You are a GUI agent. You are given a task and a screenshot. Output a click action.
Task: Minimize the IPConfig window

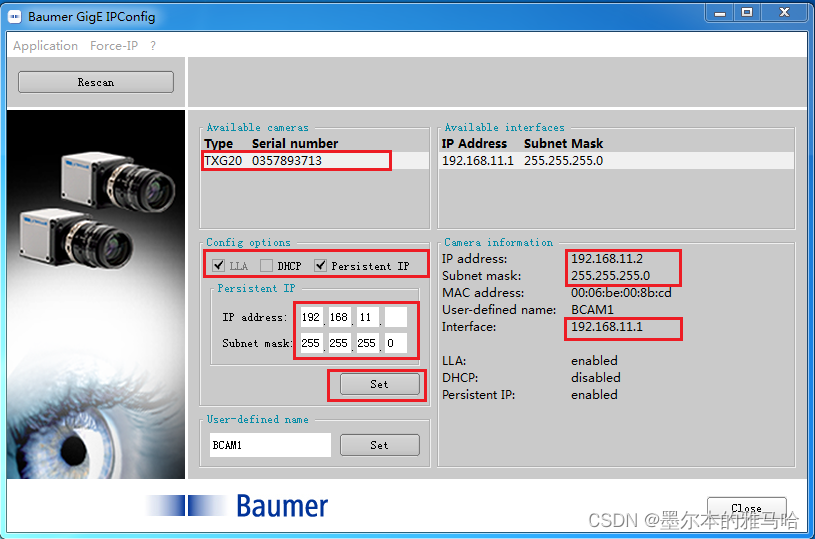(720, 12)
